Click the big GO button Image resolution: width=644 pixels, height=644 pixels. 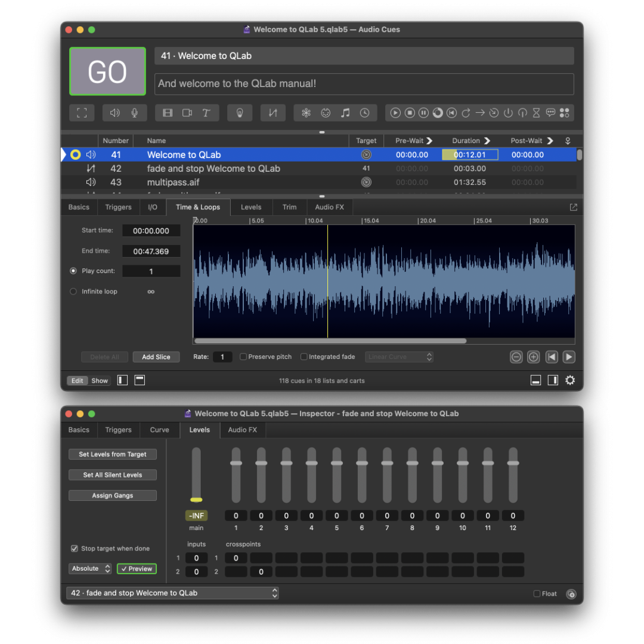107,72
